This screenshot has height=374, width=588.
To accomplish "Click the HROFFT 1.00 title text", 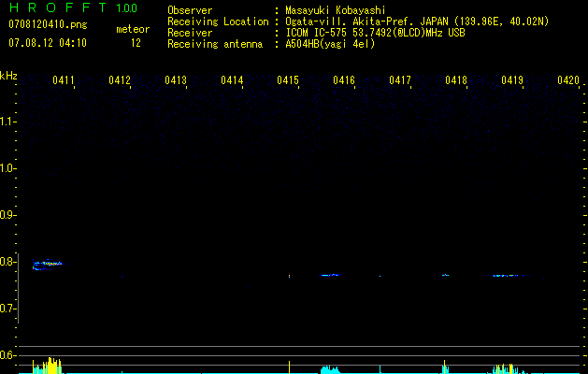I will pos(74,7).
